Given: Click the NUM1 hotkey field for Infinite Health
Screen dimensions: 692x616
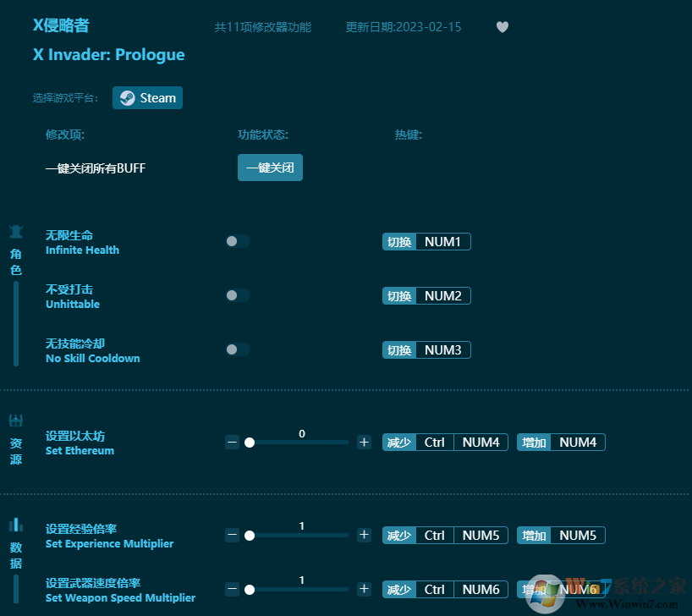Looking at the screenshot, I should [x=442, y=242].
